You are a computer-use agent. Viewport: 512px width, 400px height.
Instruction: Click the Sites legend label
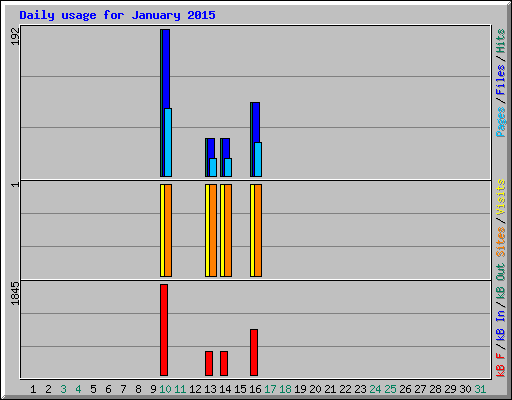(501, 242)
